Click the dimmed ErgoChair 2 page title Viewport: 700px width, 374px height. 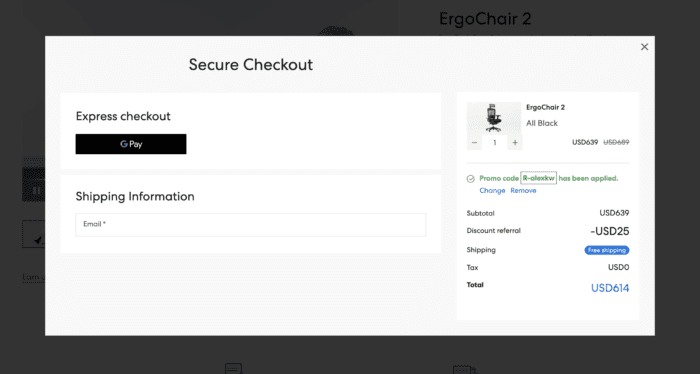coord(485,19)
